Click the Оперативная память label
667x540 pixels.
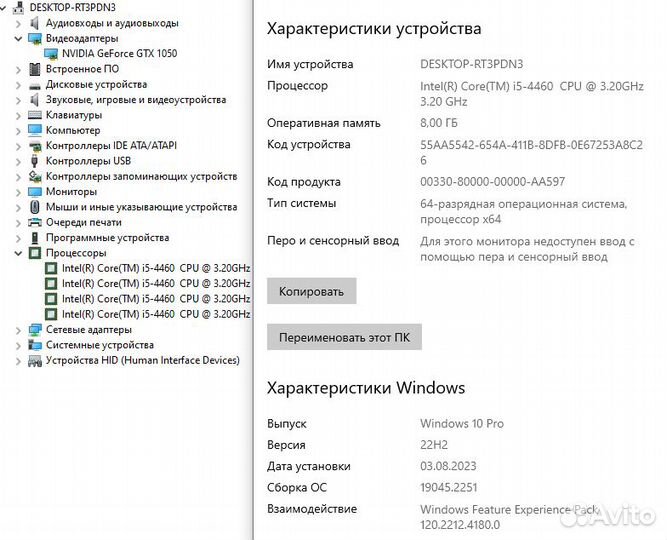click(324, 123)
